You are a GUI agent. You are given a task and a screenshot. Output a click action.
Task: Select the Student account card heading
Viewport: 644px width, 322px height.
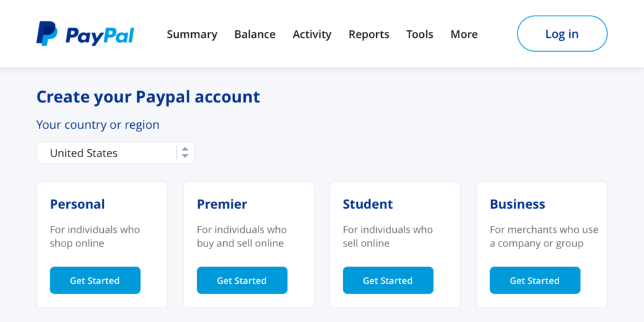click(368, 204)
